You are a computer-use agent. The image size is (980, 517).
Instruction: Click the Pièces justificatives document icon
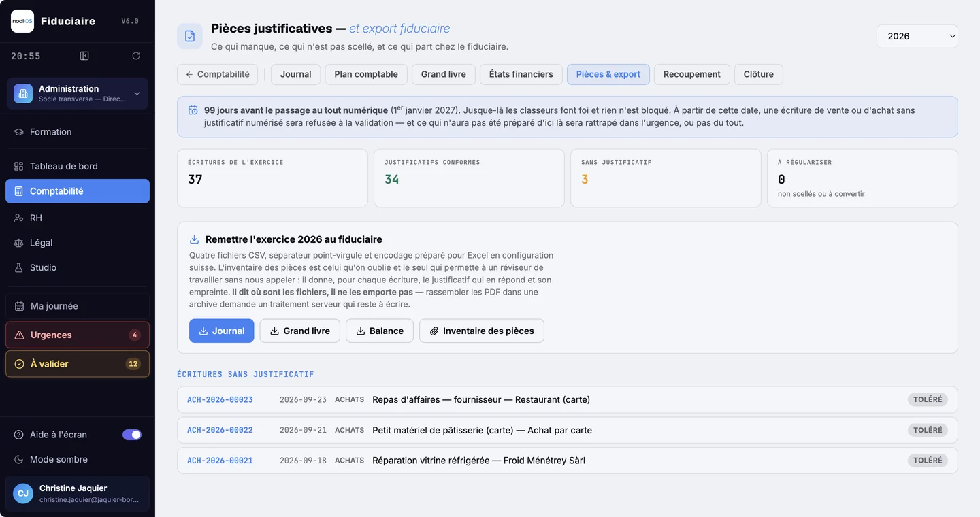click(190, 36)
